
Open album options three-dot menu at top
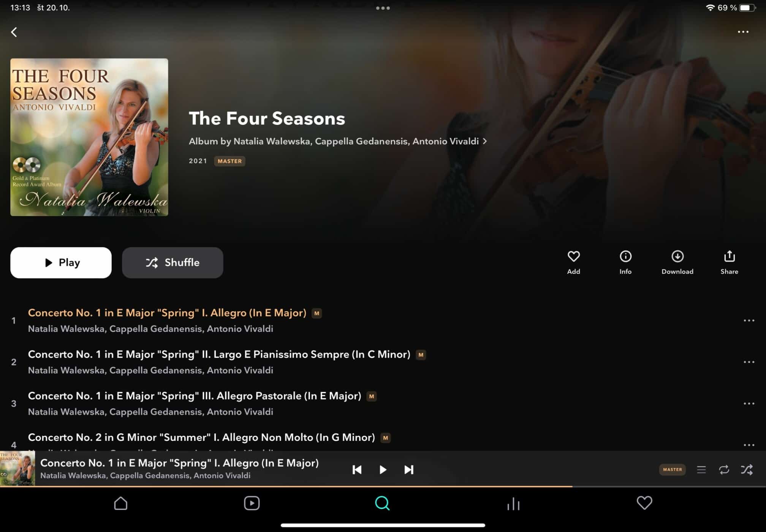tap(743, 32)
